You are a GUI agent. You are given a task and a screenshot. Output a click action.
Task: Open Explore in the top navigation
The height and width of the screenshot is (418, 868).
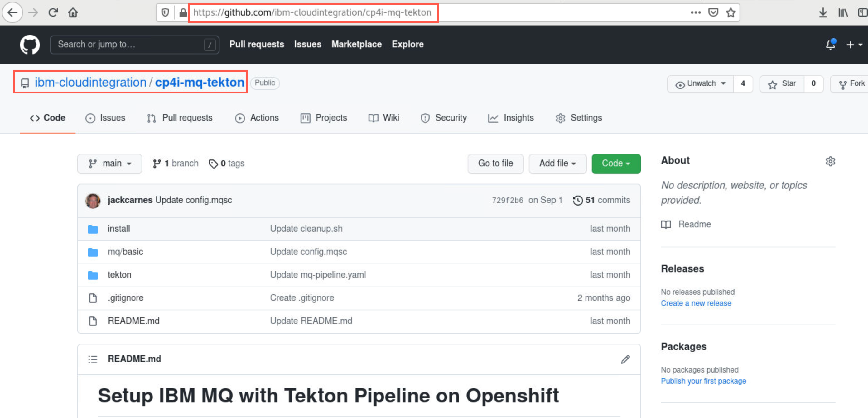point(407,44)
